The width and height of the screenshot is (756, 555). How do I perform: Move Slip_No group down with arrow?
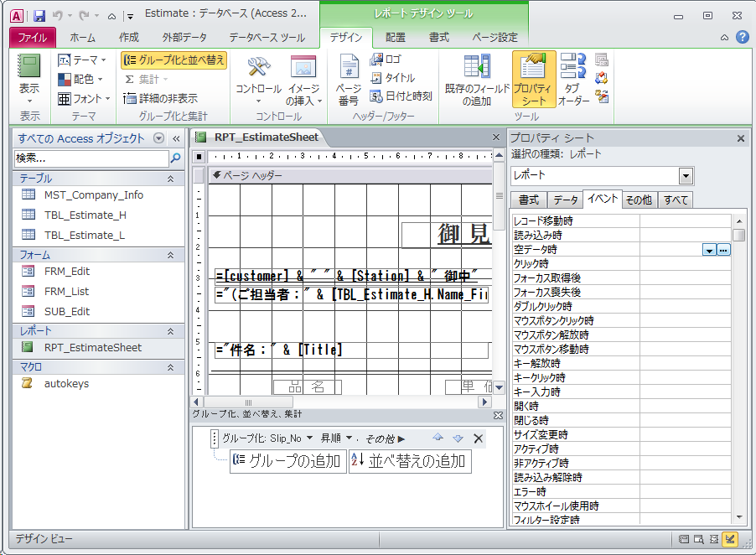coord(458,438)
